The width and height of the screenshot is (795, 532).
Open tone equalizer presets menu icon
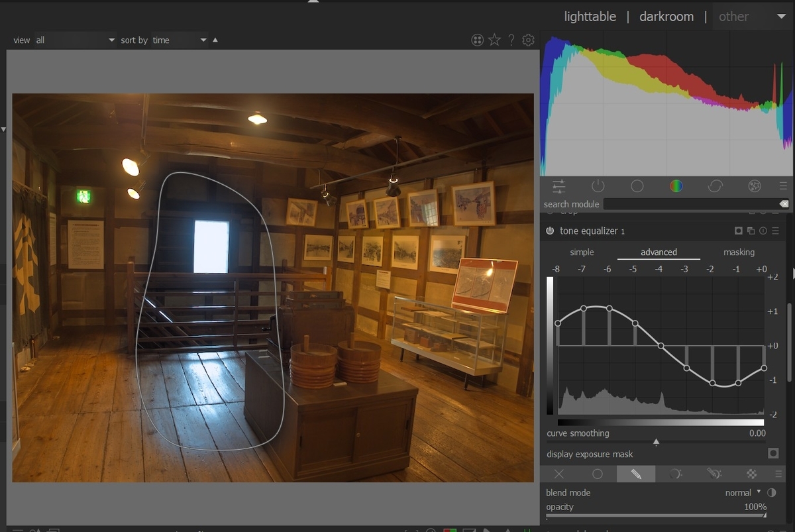pyautogui.click(x=775, y=231)
